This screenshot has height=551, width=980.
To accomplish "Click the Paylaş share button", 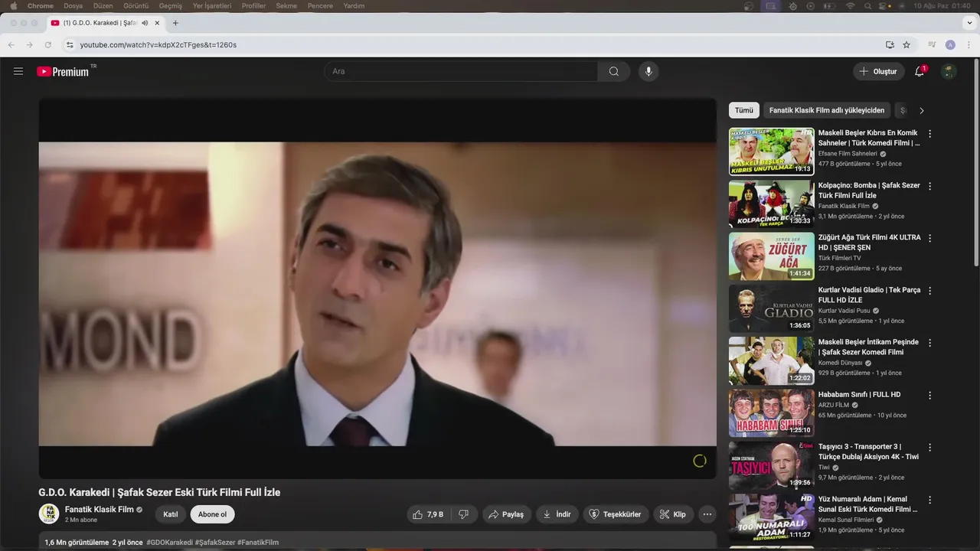I will [507, 514].
